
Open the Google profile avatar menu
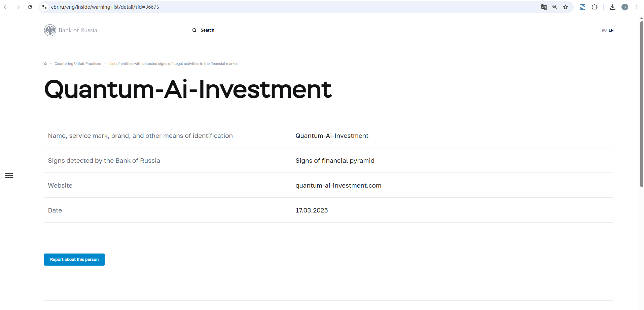(625, 7)
